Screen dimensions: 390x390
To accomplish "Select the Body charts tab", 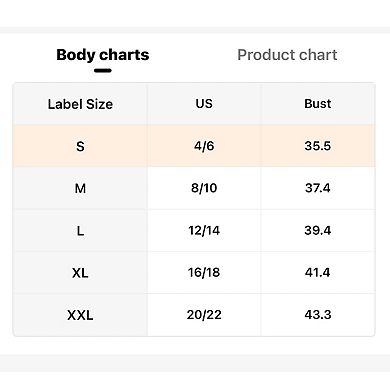I will click(103, 55).
